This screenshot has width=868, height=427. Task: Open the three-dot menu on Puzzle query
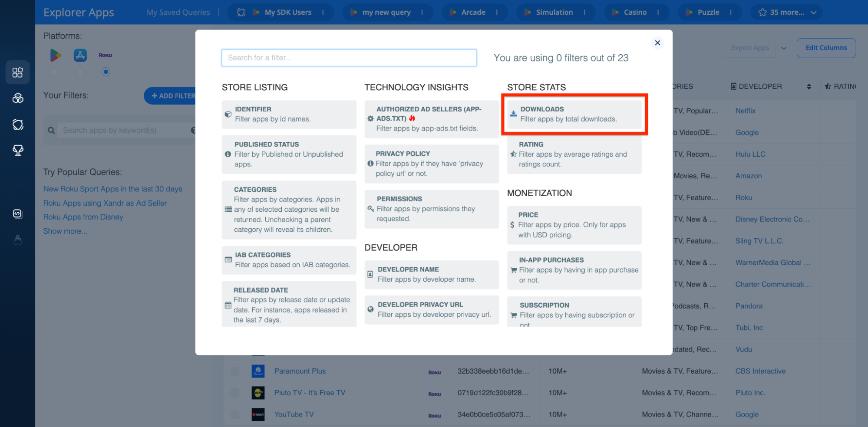(731, 12)
